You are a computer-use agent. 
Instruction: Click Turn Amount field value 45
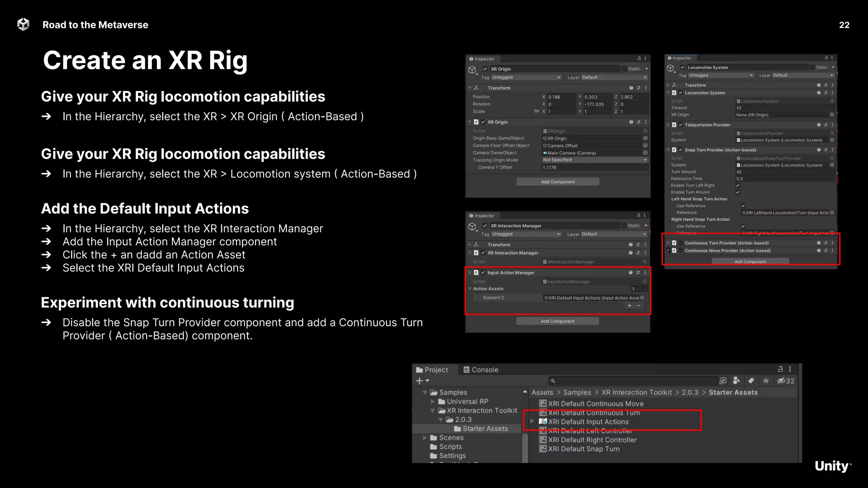coord(785,172)
